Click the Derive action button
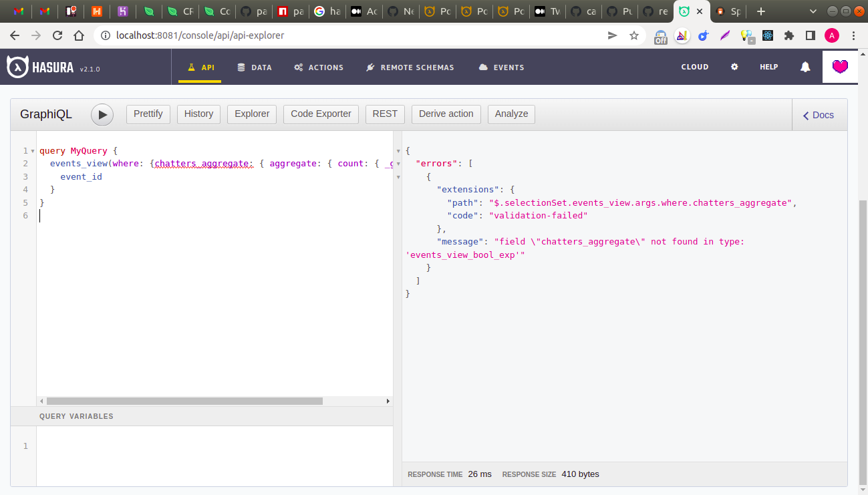868x495 pixels. coord(446,114)
